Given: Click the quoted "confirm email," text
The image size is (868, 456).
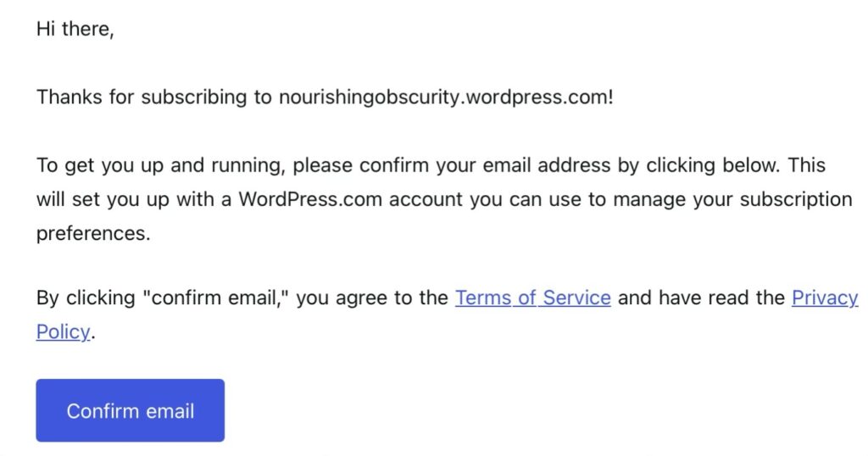Looking at the screenshot, I should pyautogui.click(x=201, y=298).
